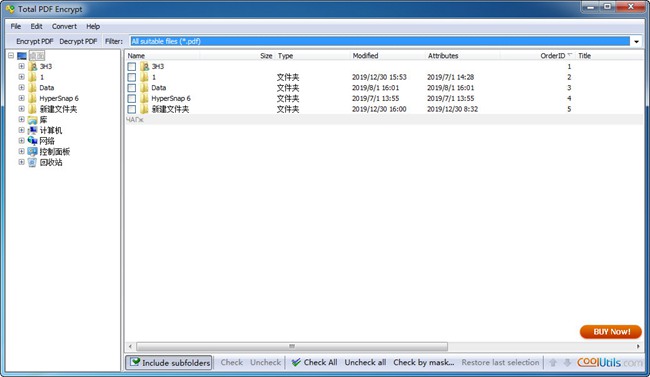Click 新建文件夹 folder icon in file list
Viewport: 650px width, 377px height.
[144, 109]
